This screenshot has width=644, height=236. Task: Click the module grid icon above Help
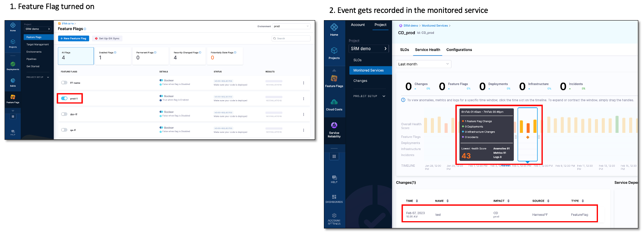click(x=334, y=156)
